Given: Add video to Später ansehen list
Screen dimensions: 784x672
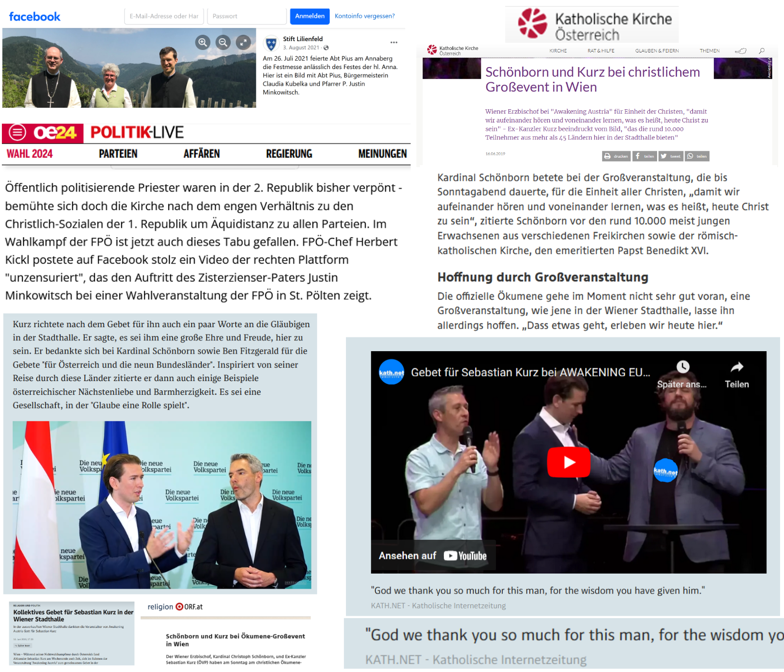Looking at the screenshot, I should click(x=683, y=374).
